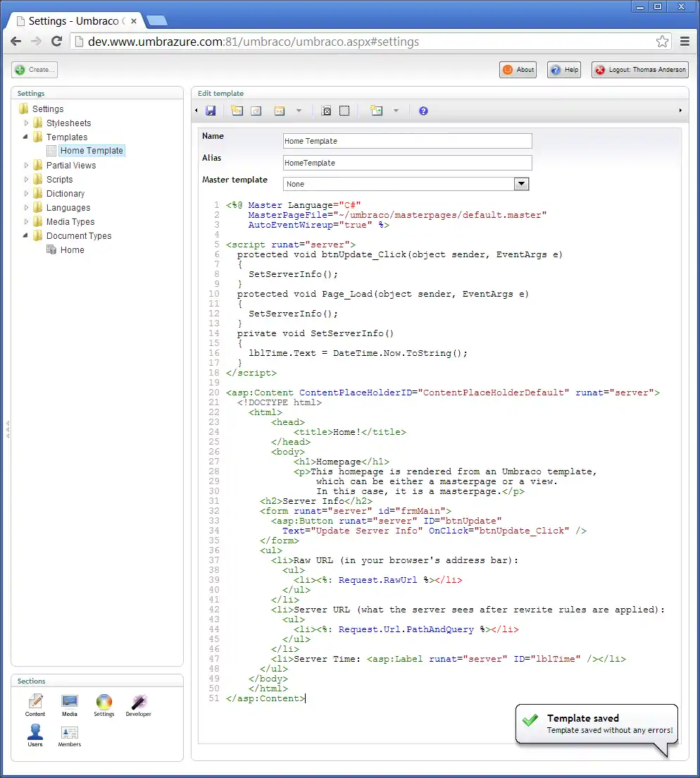Open the Members section
The width and height of the screenshot is (700, 778).
70,736
